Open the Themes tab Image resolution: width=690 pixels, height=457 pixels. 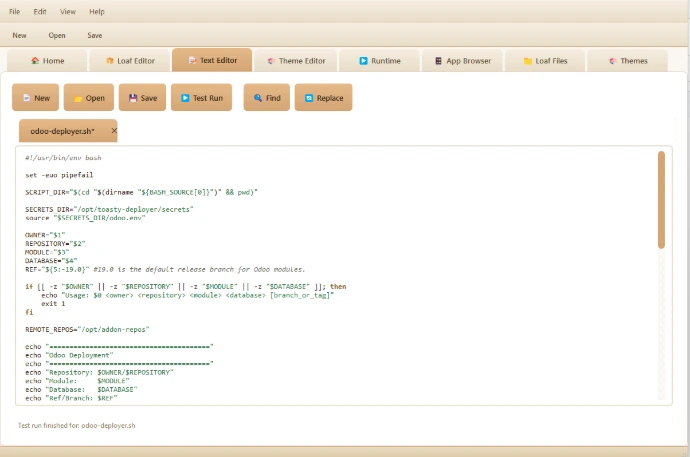628,61
